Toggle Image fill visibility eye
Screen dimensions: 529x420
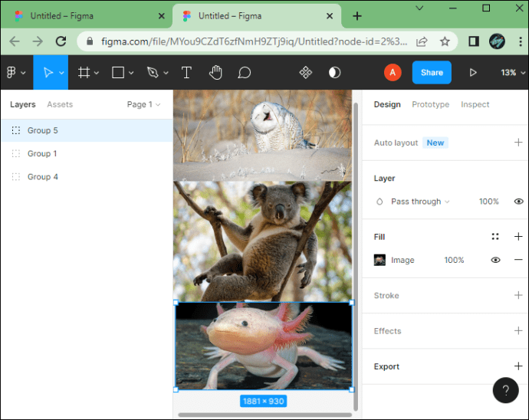495,260
